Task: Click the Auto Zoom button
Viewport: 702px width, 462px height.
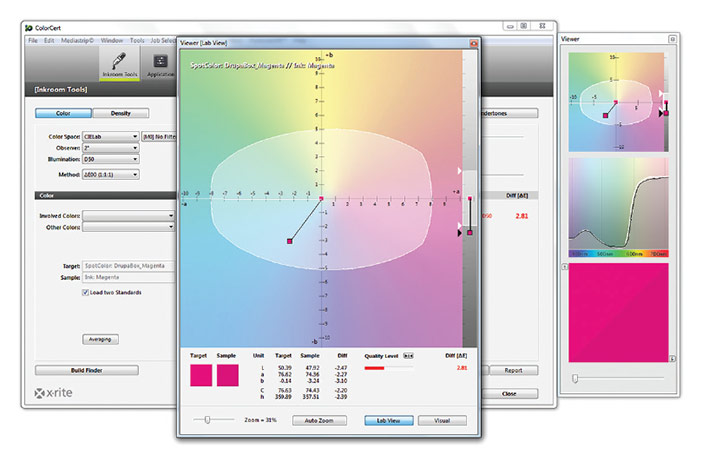Action: point(319,421)
